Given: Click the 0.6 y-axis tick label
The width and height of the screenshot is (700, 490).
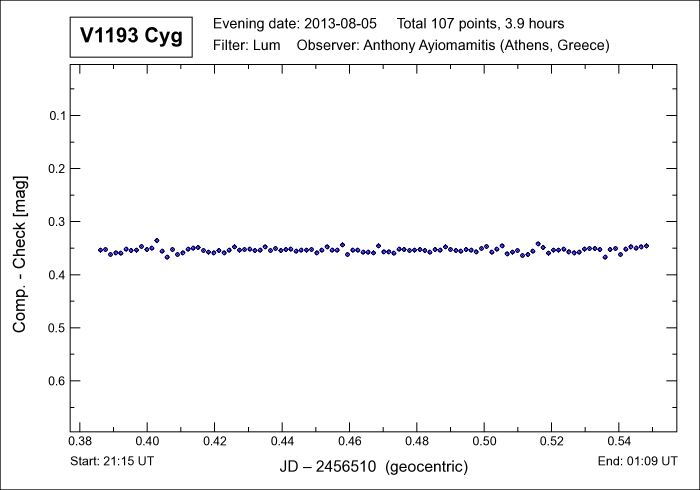Looking at the screenshot, I should pos(57,381).
